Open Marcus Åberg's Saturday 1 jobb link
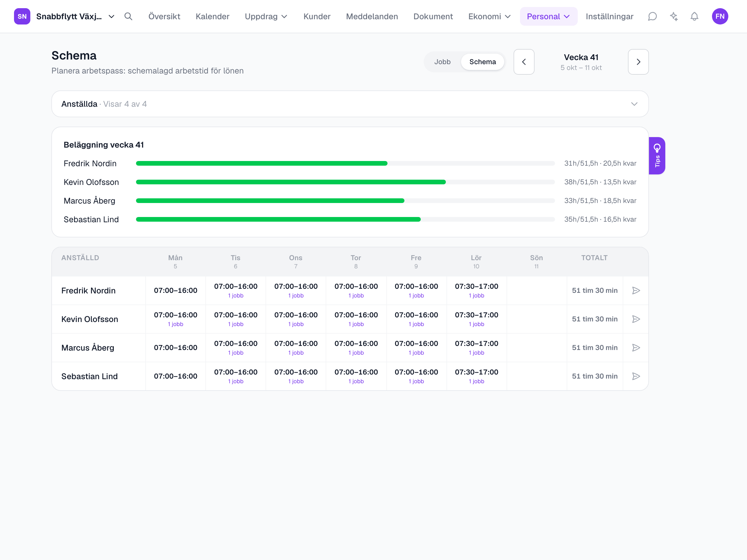 [x=476, y=352]
